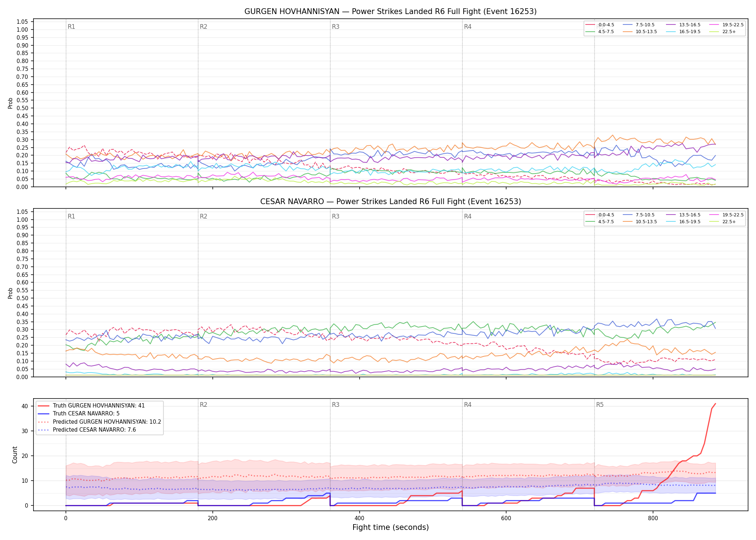Click the 400 tick on the fight time axis

click(x=359, y=518)
